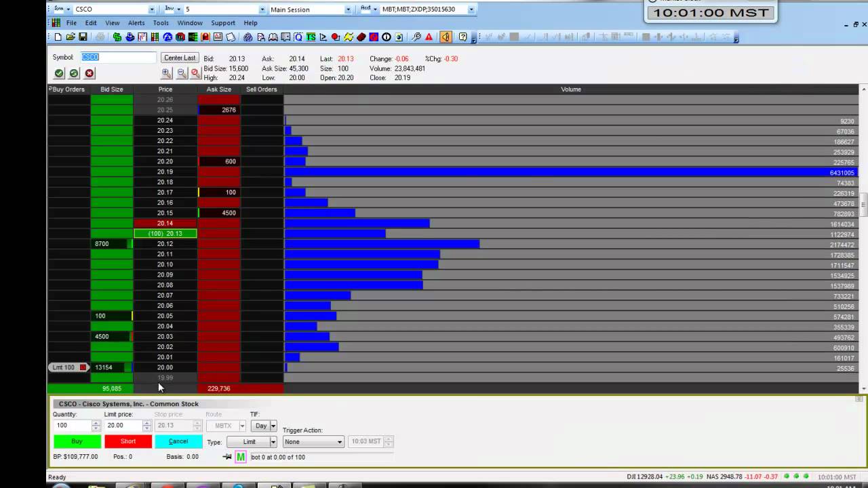Click the (100) 20.13 last price cell

tap(165, 234)
